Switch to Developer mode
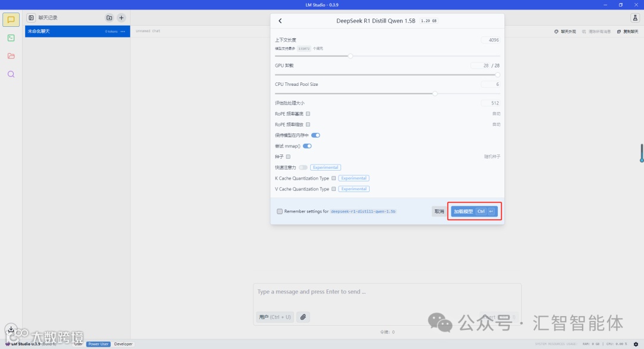 [x=123, y=344]
